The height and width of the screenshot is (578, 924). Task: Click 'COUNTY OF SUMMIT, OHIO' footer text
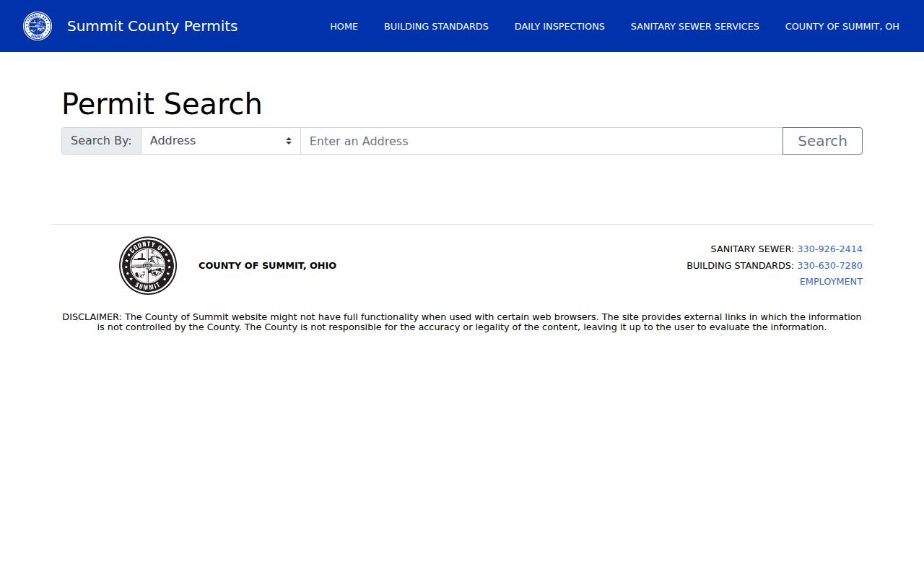coord(267,266)
